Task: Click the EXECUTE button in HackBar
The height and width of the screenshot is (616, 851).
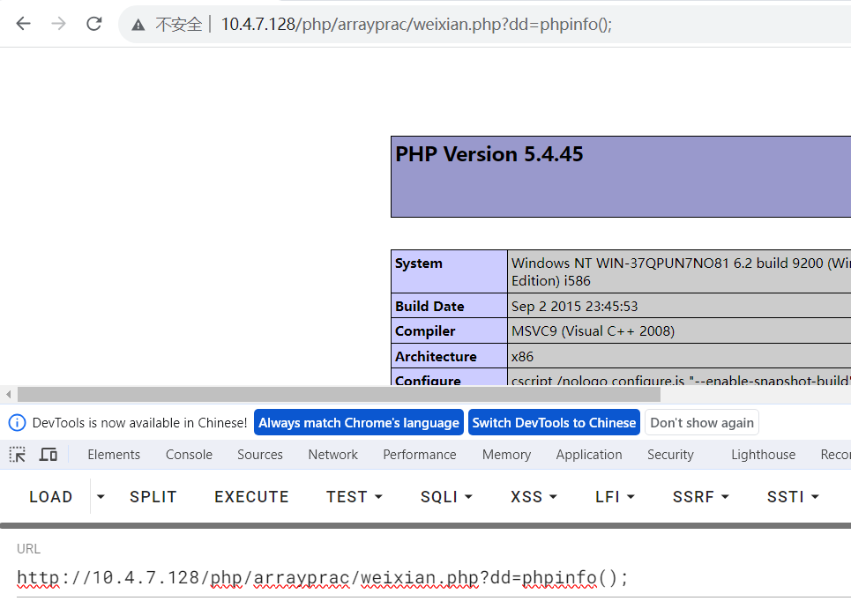Action: click(251, 496)
